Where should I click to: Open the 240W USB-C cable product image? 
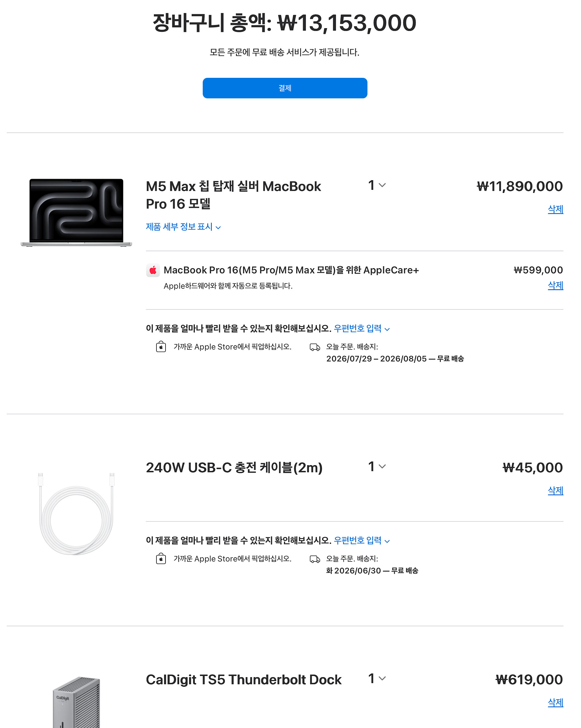[76, 514]
